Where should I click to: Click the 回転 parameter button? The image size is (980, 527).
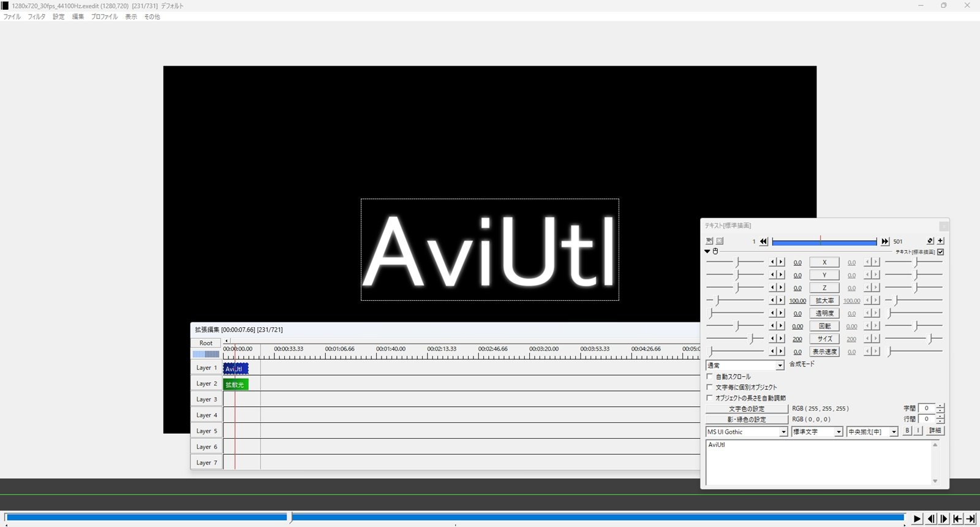pyautogui.click(x=824, y=326)
